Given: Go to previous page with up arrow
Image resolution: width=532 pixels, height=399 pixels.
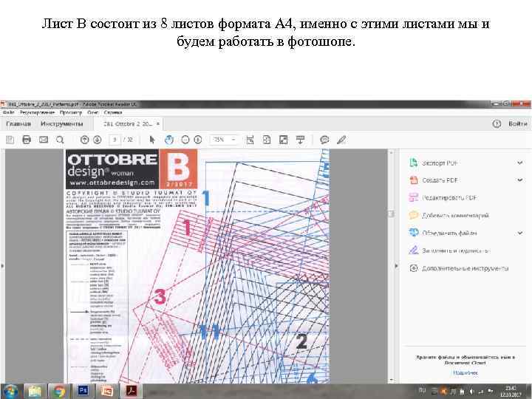Looking at the screenshot, I should tap(84, 140).
